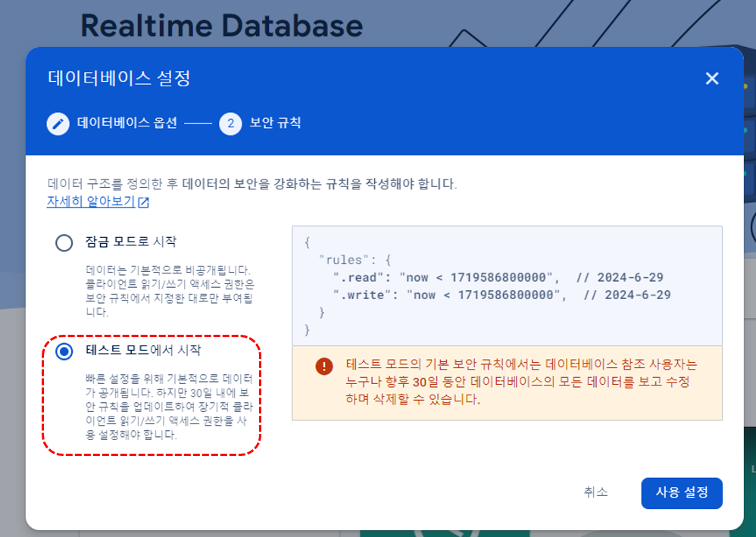Click the pencil edit step icon
Screen dimensions: 756x537
58,124
